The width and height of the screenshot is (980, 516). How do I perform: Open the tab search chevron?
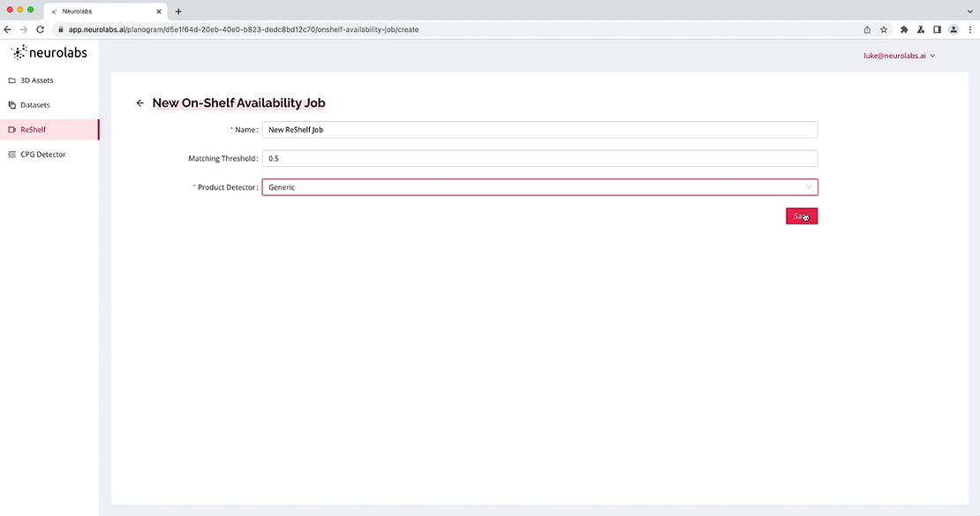click(970, 11)
